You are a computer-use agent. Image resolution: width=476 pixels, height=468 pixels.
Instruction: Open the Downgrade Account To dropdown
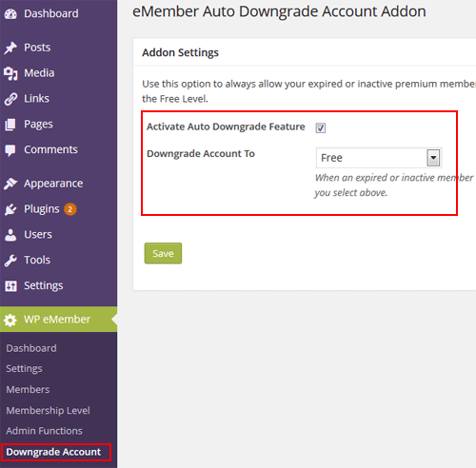click(x=379, y=158)
